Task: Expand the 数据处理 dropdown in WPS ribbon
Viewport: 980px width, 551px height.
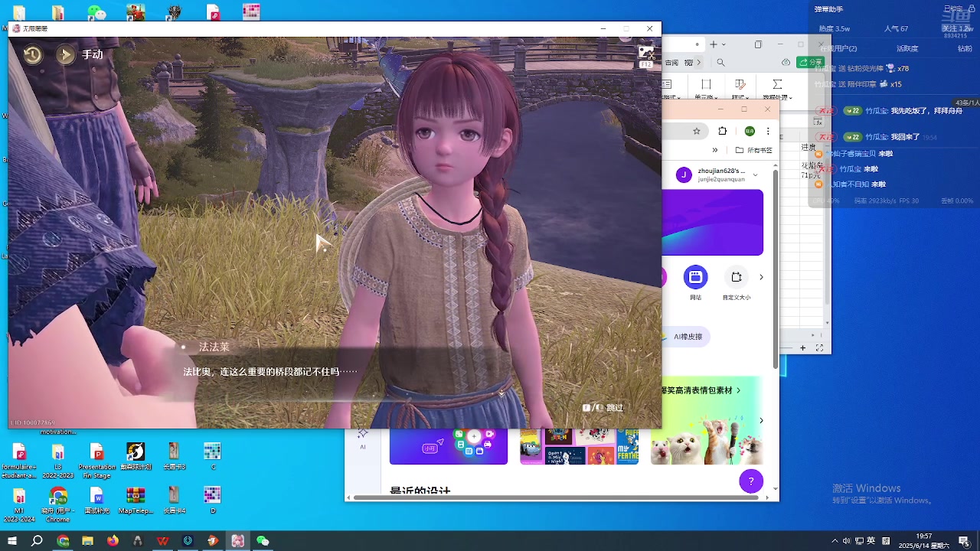Action: (776, 90)
